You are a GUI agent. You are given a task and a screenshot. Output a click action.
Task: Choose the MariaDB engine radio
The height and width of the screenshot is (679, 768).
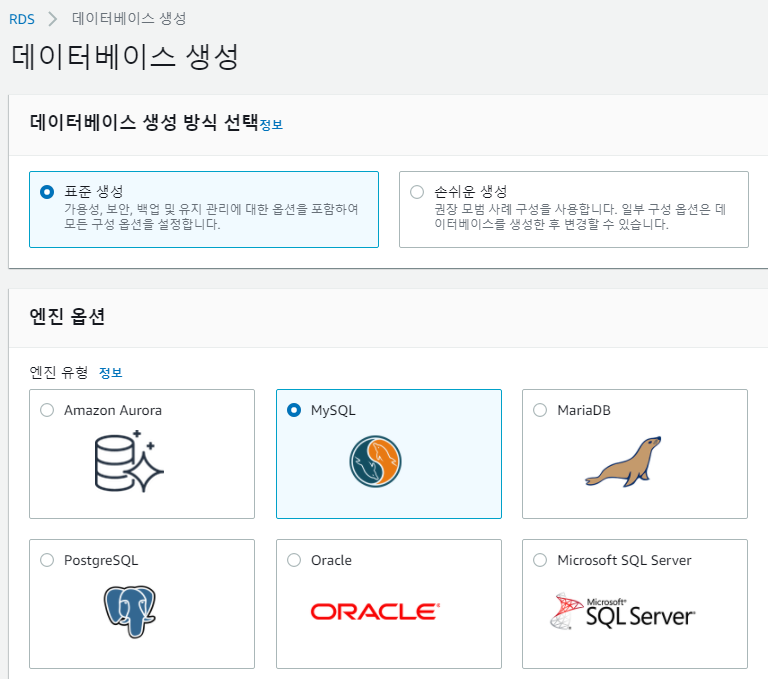coord(540,410)
